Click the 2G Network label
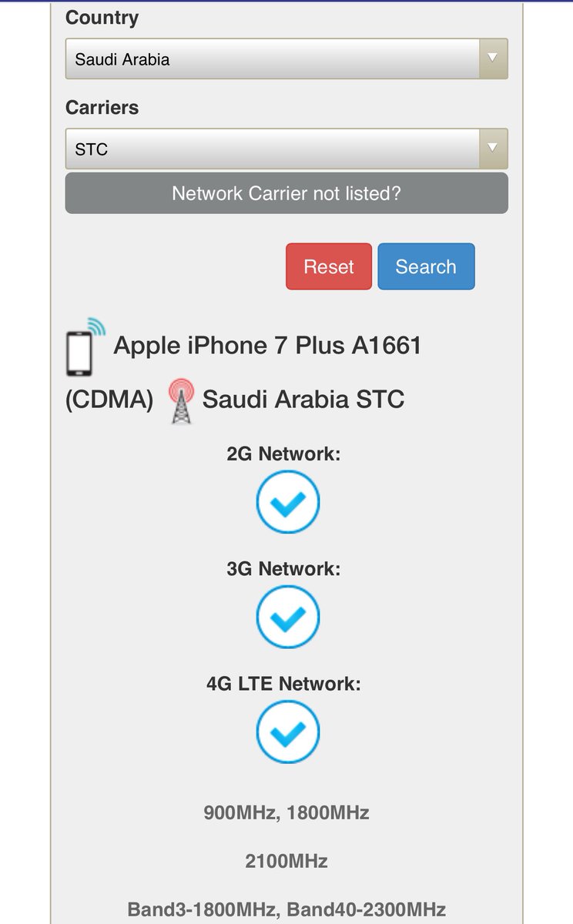 pos(283,454)
